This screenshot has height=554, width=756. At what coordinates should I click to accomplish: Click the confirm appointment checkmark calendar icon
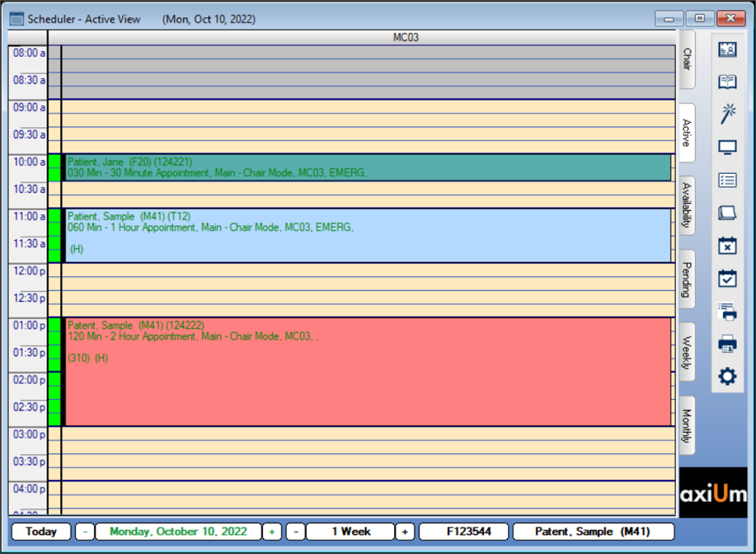pos(727,279)
